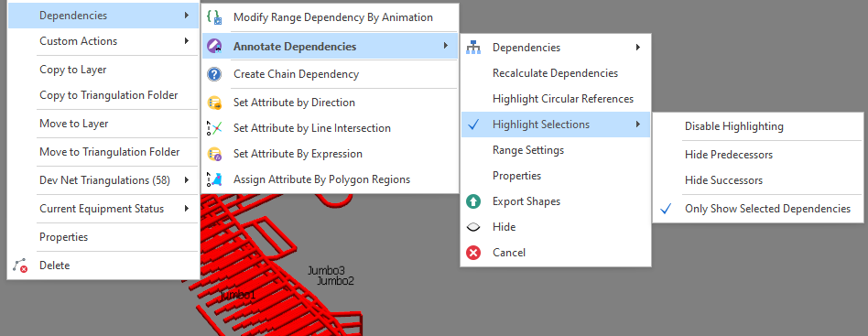
Task: Choose Set Attribute by Line Intersection entry
Action: [330, 128]
